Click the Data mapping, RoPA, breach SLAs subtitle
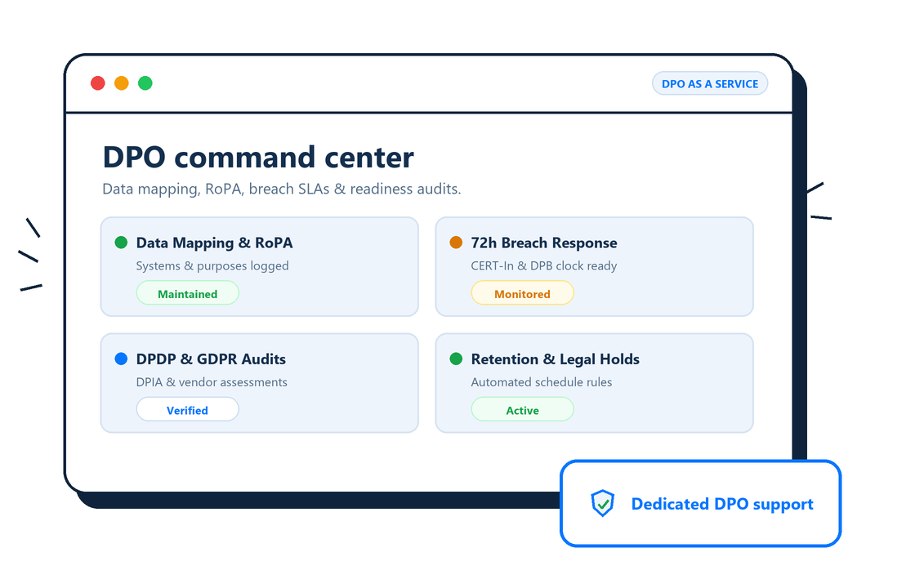This screenshot has height=588, width=915. pyautogui.click(x=281, y=189)
